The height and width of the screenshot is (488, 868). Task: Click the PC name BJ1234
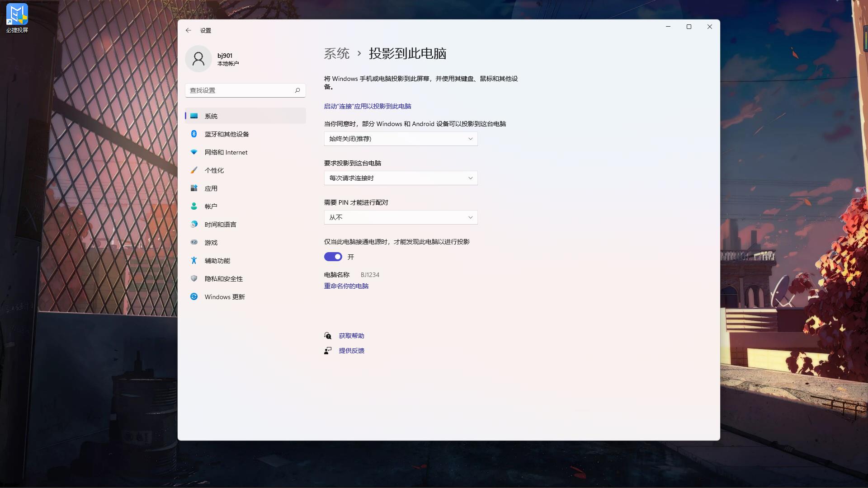coord(370,275)
